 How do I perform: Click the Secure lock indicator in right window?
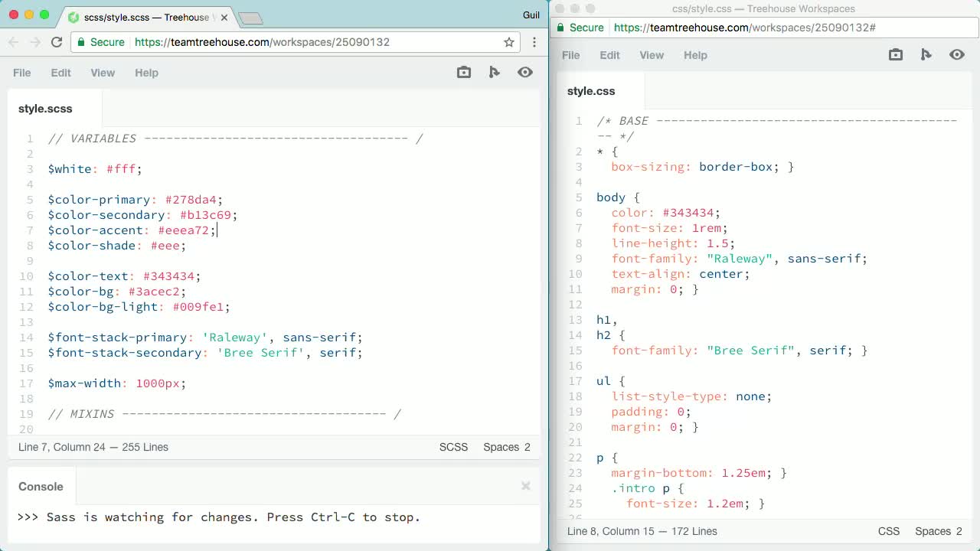(x=580, y=28)
